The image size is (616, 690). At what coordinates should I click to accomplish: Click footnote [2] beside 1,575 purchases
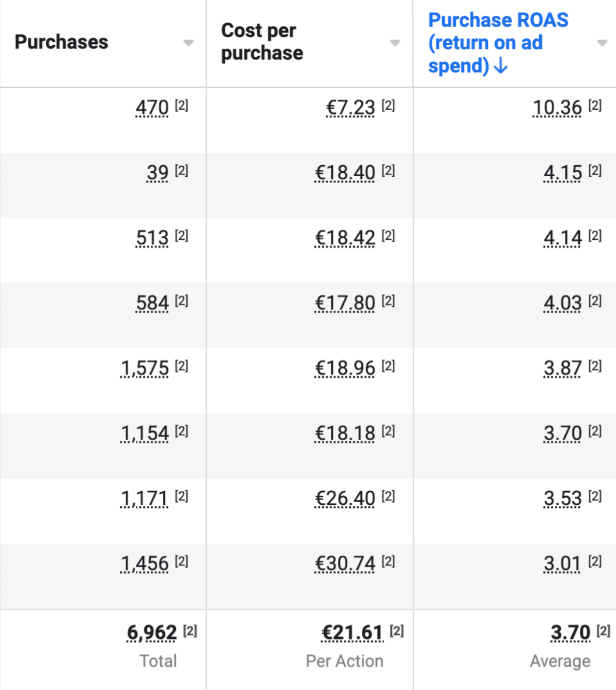(x=182, y=366)
